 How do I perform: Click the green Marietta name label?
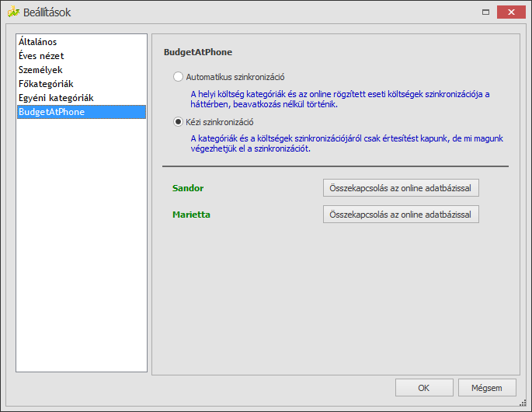coord(191,214)
